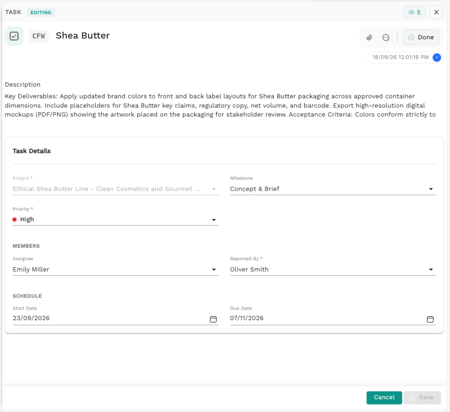Image resolution: width=450 pixels, height=412 pixels.
Task: Click the comment bubble icon
Action: [386, 37]
